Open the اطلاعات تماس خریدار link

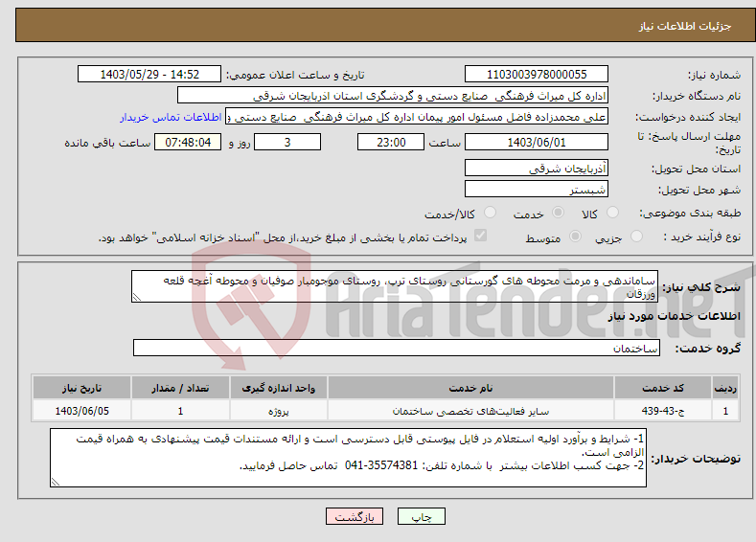[171, 117]
